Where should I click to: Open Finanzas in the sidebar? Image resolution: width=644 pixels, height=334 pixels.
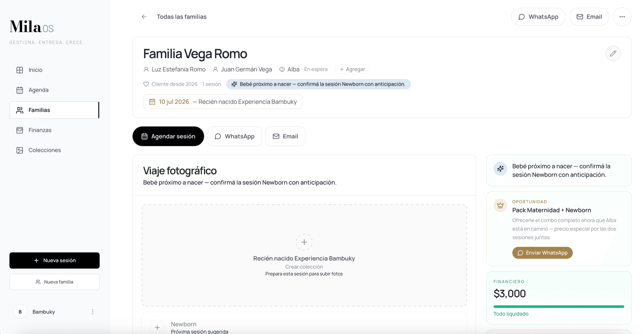[54, 130]
